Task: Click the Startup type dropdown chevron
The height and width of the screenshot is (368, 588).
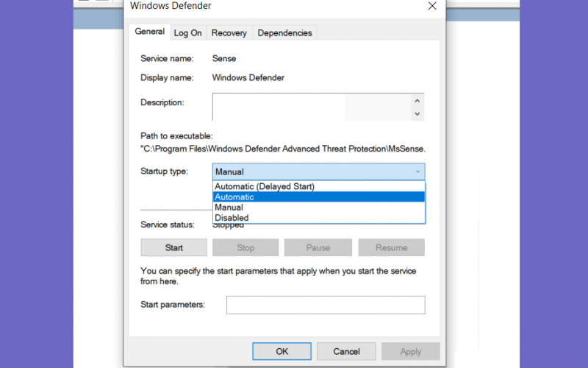Action: click(x=417, y=171)
